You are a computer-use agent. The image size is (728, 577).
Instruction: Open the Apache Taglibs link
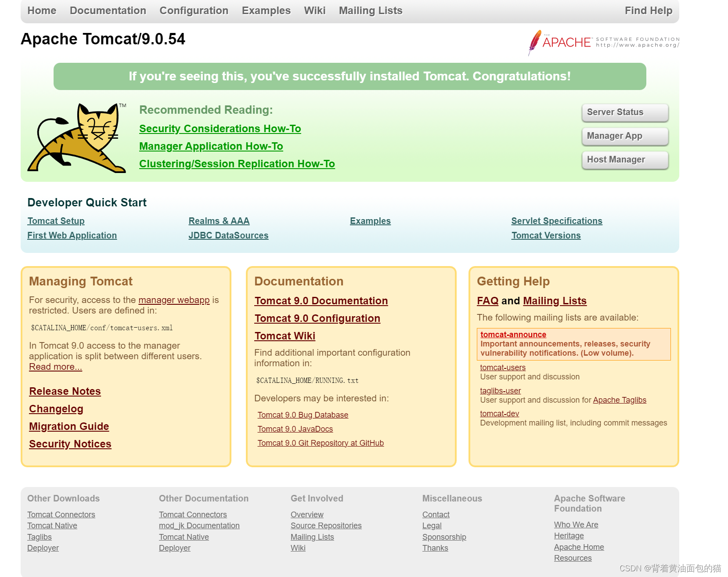(x=620, y=400)
